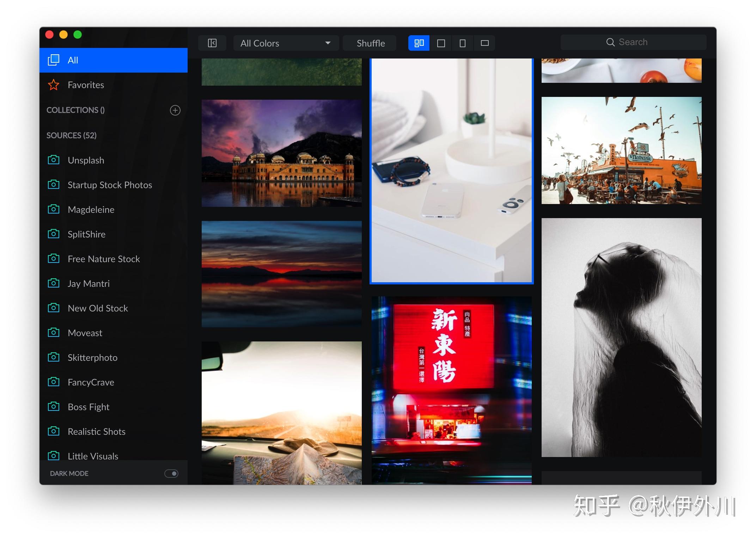756x537 pixels.
Task: Toggle the Dark Mode switch
Action: 171,474
